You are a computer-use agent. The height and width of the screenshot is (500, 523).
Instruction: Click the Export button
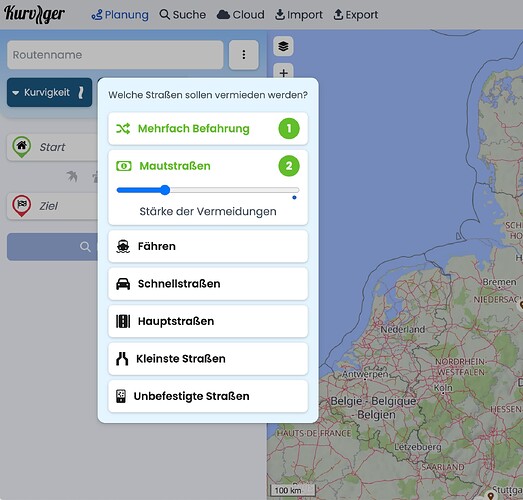(356, 15)
